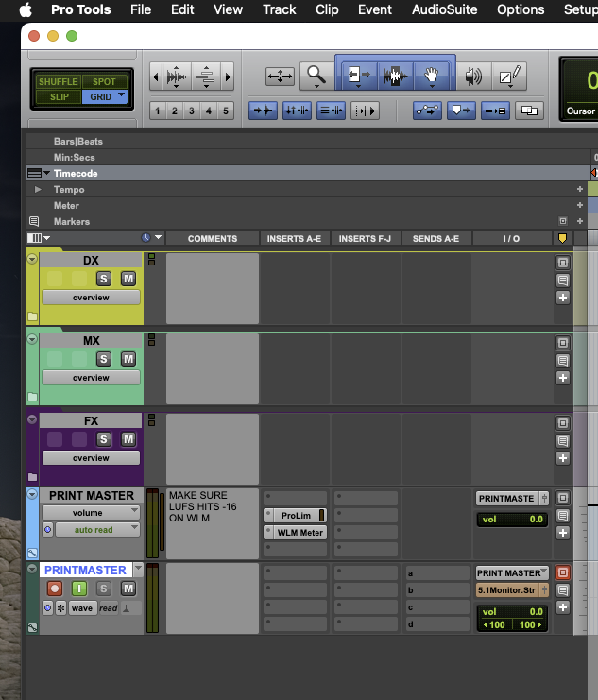
Task: Mute the FX folder track
Action: [128, 439]
